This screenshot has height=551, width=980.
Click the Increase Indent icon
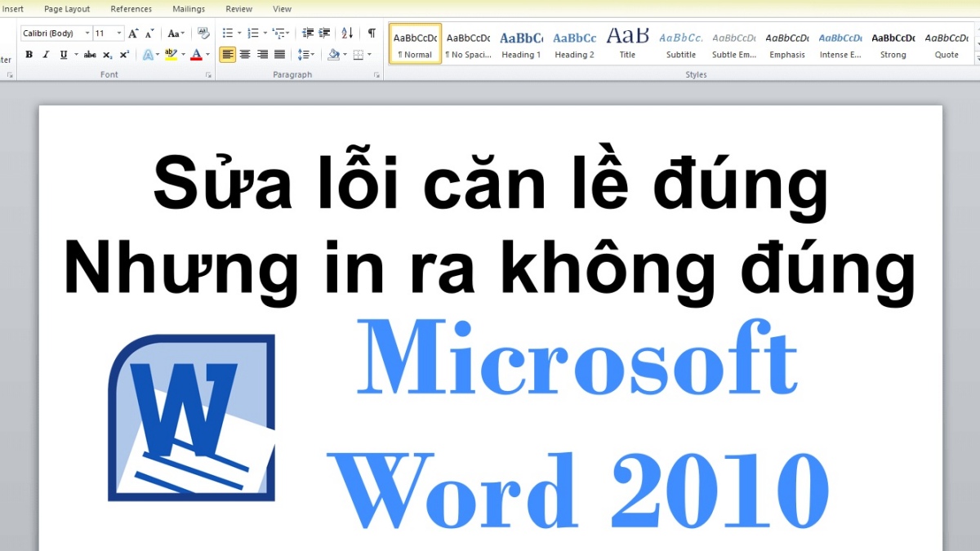pos(324,33)
